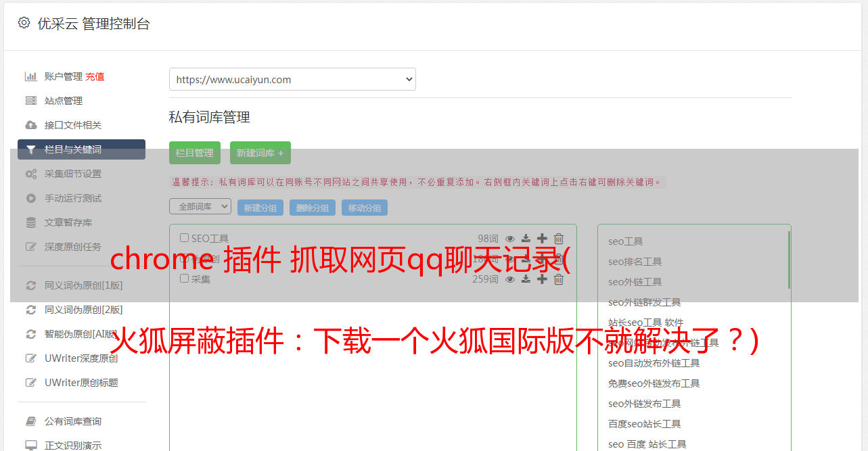Select keyword '百度seo站长工具' in right list

645,424
